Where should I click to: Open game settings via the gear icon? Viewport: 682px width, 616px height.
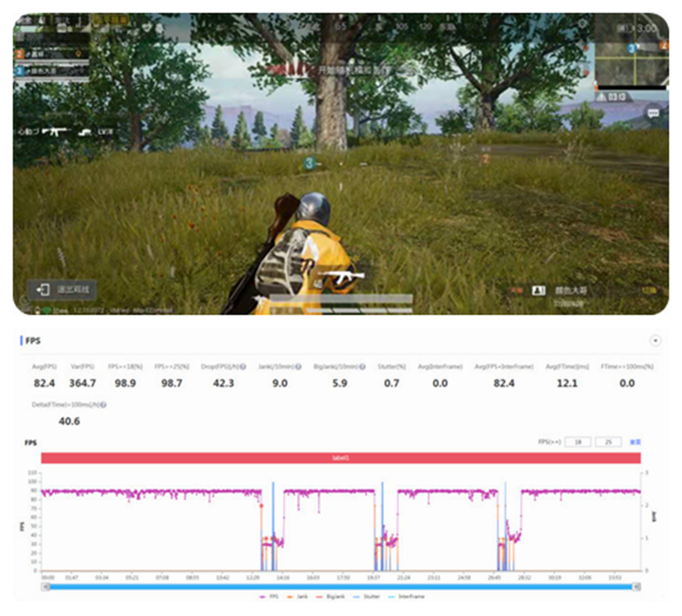click(x=582, y=23)
